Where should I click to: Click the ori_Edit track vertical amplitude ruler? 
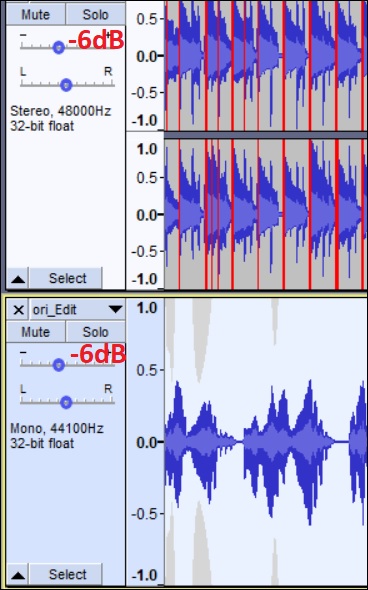(145, 442)
